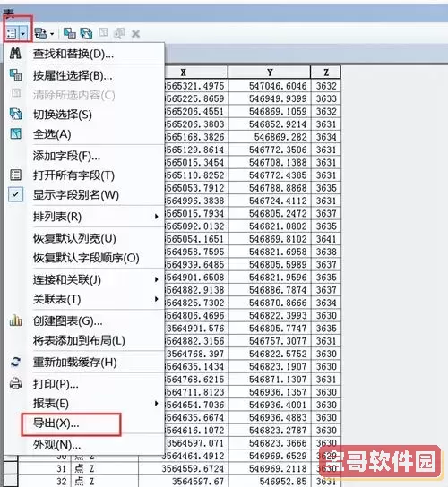
Task: Select 查找和替换(D)... menu item
Action: 84,54
